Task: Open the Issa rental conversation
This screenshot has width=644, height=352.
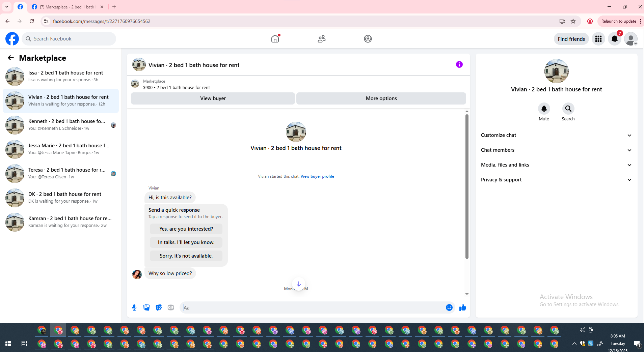Action: [61, 76]
